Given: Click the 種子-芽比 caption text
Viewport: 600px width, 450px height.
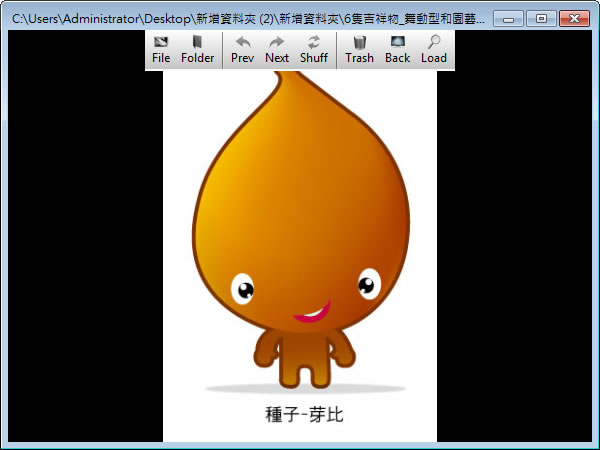Looking at the screenshot, I should (304, 415).
